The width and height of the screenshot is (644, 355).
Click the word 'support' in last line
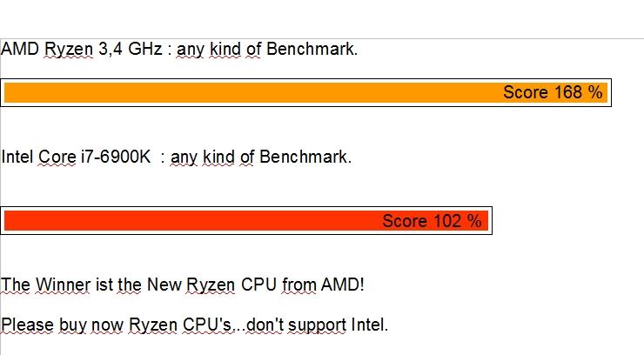[x=318, y=326]
